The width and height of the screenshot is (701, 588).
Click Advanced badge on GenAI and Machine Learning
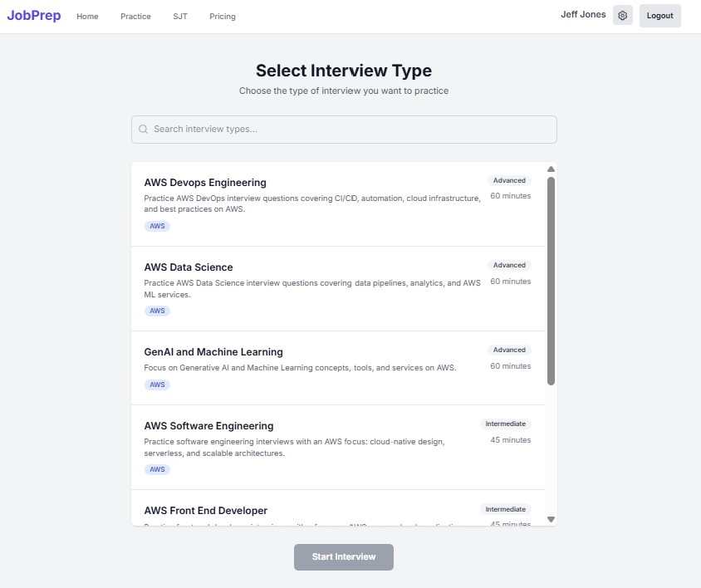click(509, 350)
